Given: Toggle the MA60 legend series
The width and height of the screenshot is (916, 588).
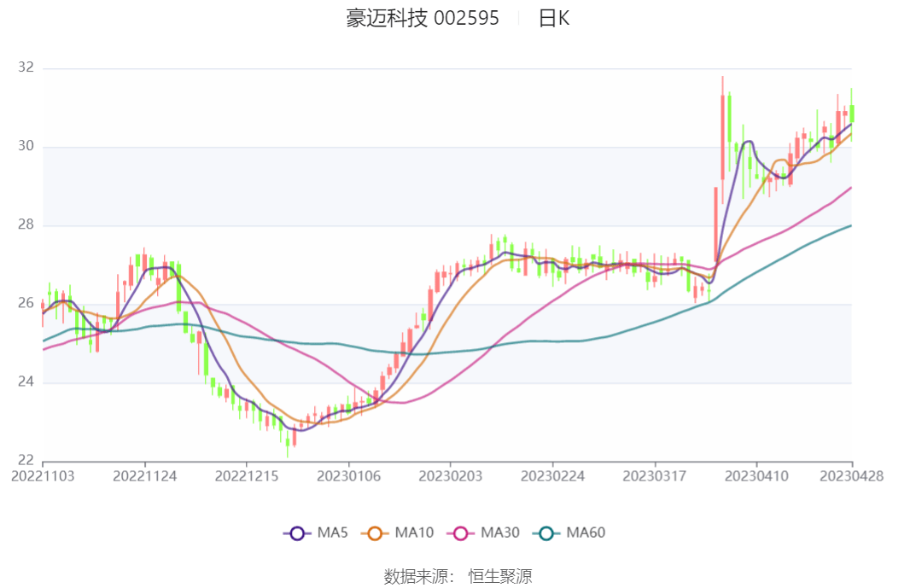Looking at the screenshot, I should coord(569,533).
